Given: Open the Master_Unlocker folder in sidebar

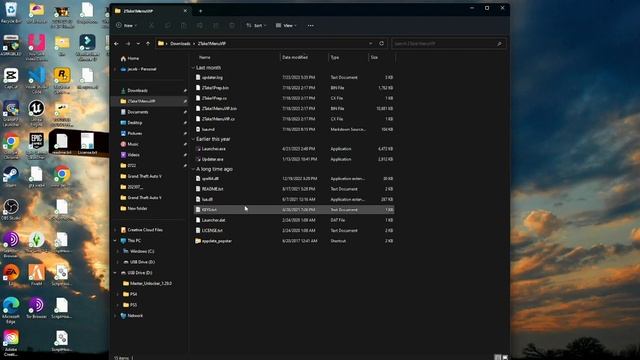Looking at the screenshot, I should pyautogui.click(x=147, y=283).
